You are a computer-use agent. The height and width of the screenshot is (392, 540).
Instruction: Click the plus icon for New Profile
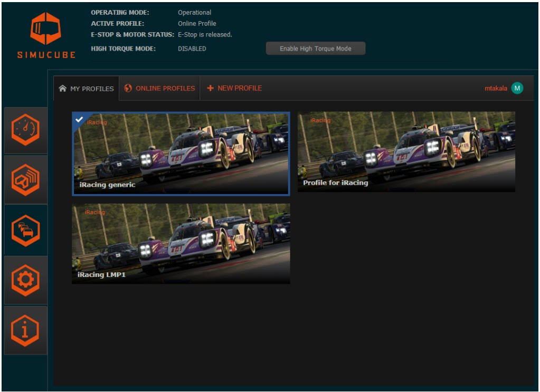(x=210, y=88)
